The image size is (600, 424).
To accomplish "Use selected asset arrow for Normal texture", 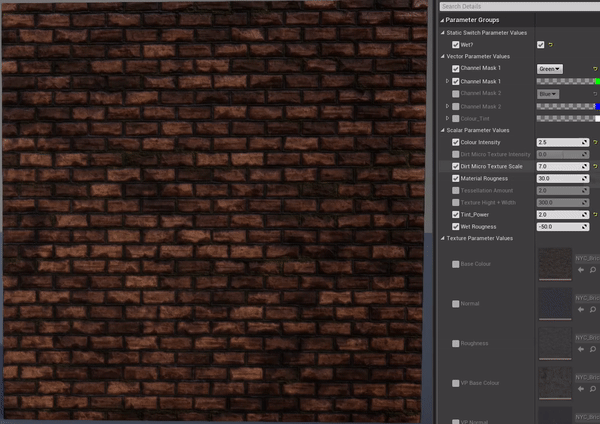I will pos(581,309).
